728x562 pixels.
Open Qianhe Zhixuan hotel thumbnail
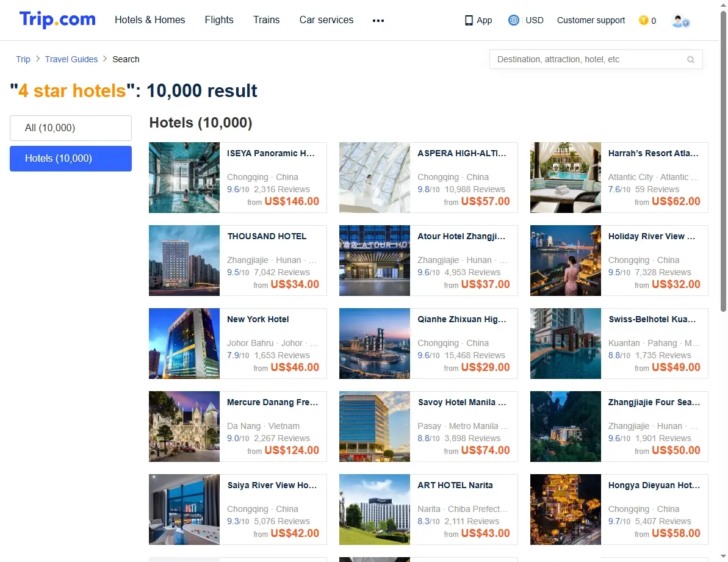pos(375,344)
